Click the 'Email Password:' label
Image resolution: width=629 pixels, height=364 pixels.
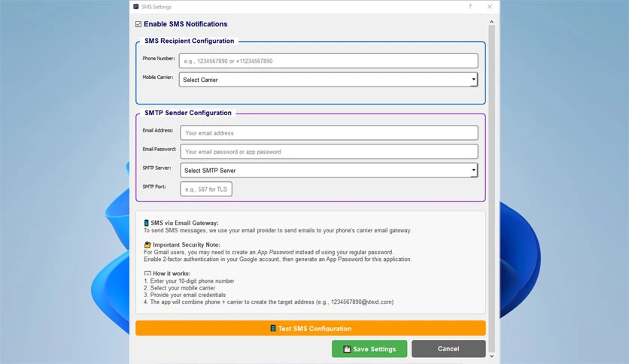tap(160, 149)
